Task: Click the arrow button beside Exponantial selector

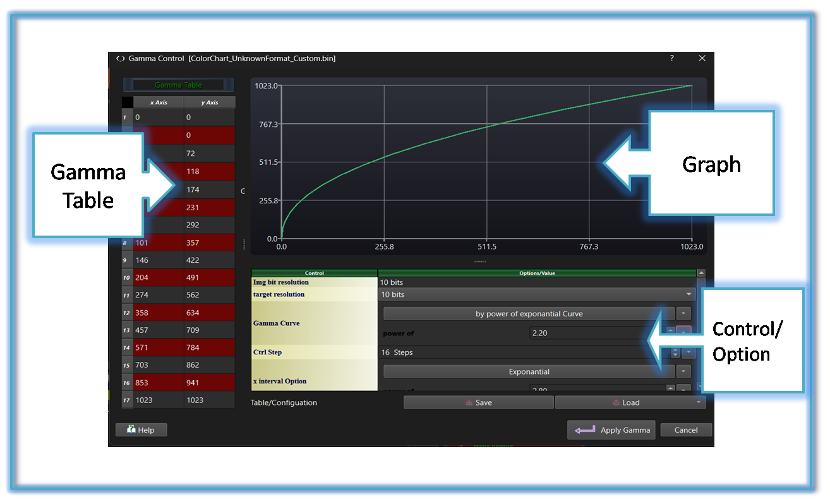Action: pyautogui.click(x=683, y=372)
